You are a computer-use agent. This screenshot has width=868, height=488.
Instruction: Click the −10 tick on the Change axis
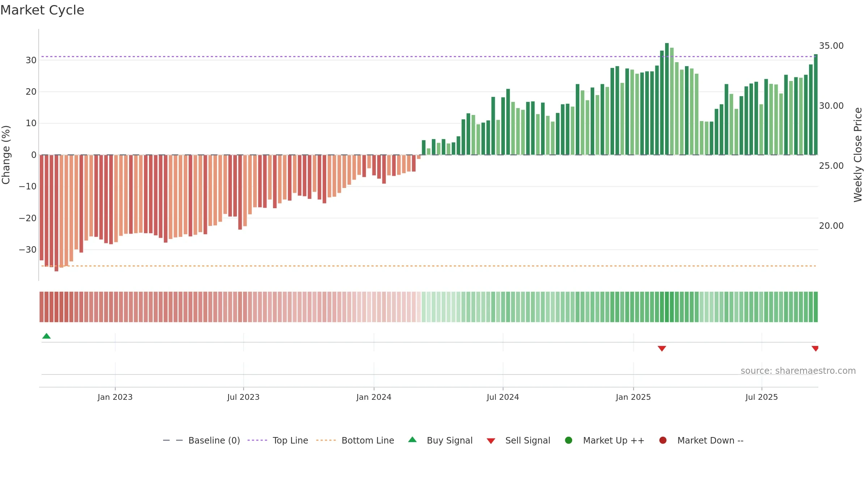pos(28,187)
